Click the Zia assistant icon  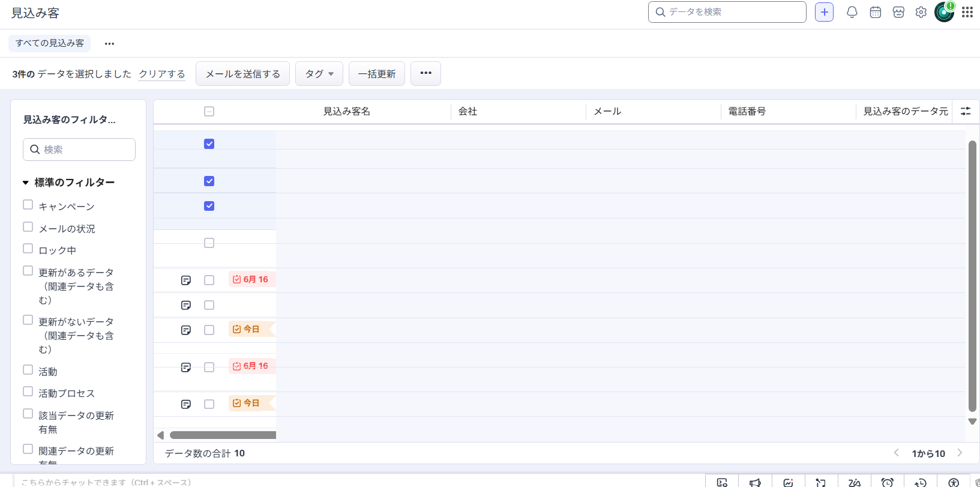pyautogui.click(x=855, y=482)
